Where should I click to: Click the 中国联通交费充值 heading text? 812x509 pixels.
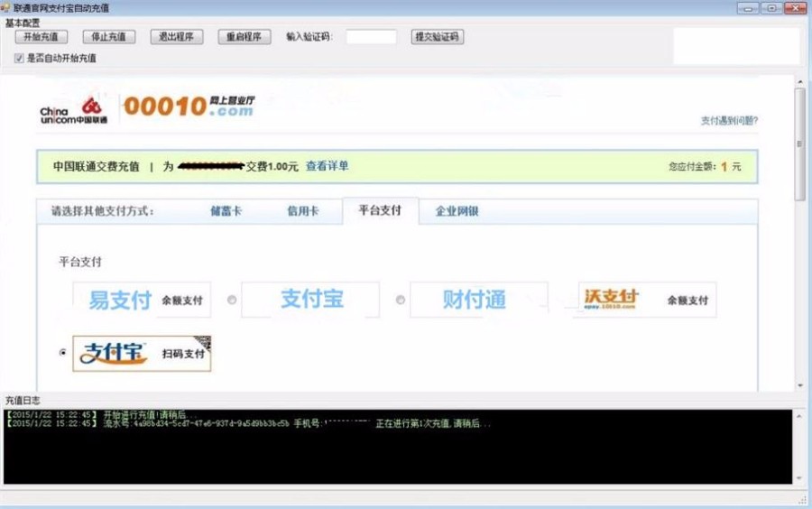tap(97, 166)
